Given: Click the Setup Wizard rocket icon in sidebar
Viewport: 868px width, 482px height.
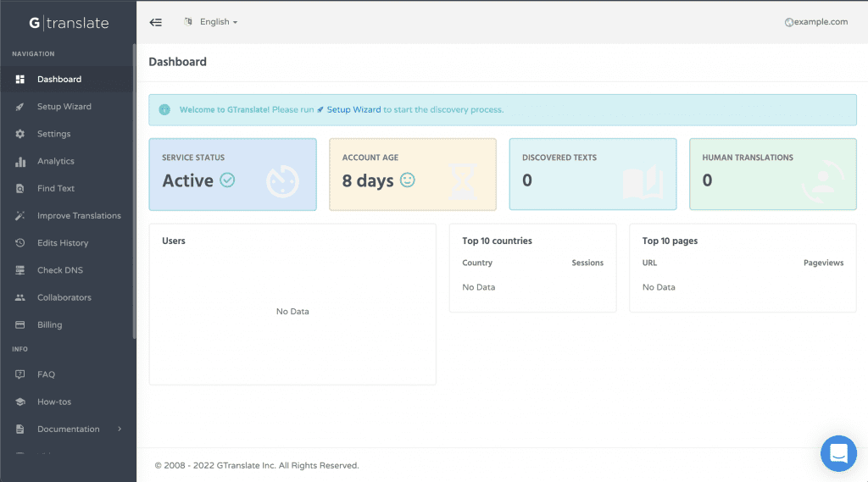Looking at the screenshot, I should click(20, 107).
